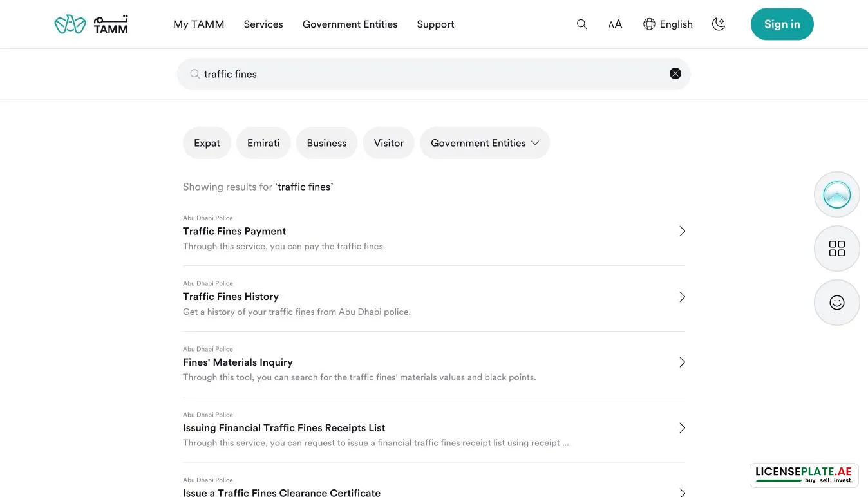The image size is (868, 497).
Task: Clear the traffic fines search text
Action: click(x=675, y=73)
